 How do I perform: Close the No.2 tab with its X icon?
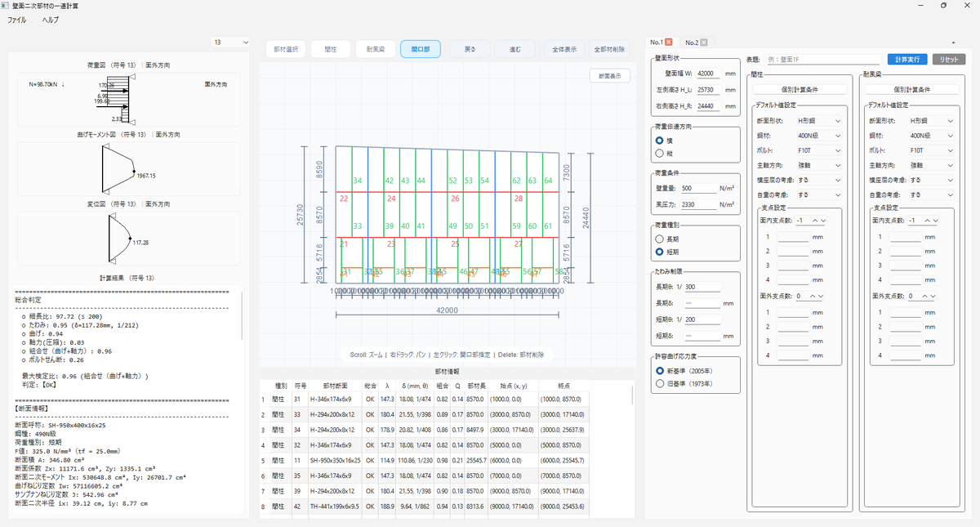pos(703,42)
